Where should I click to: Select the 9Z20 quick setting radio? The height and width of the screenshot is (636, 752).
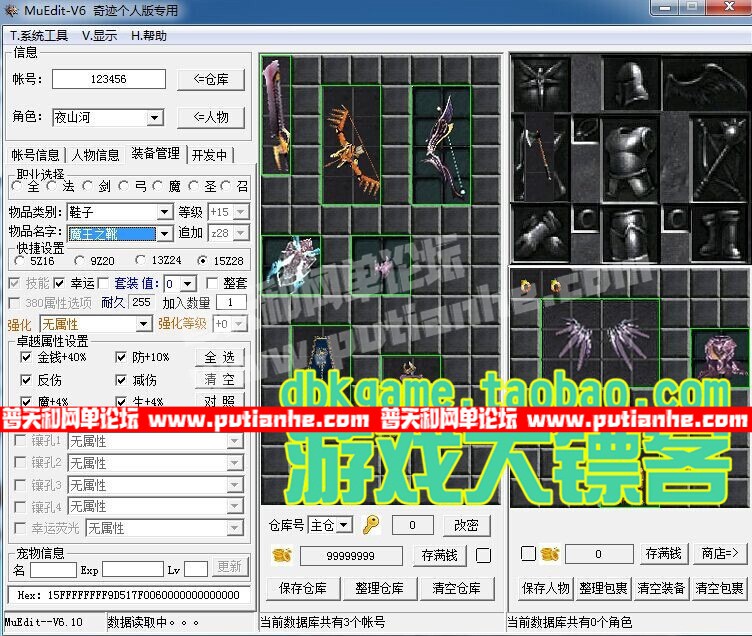pos(79,260)
